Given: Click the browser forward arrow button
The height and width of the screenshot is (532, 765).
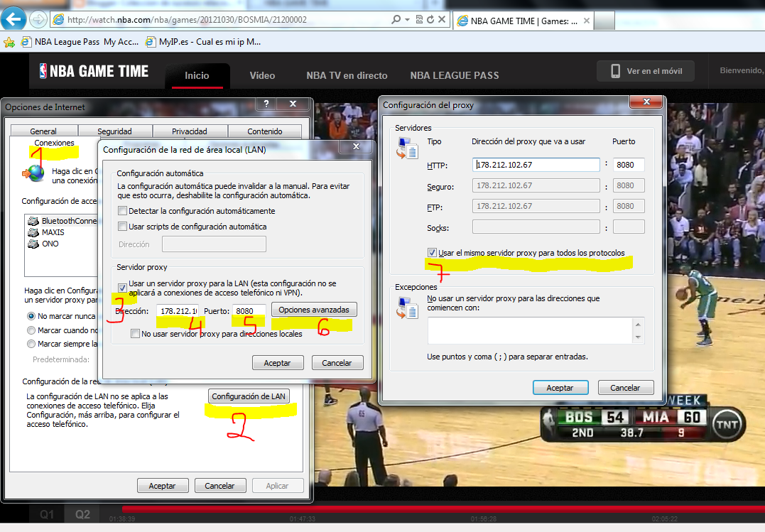Looking at the screenshot, I should pyautogui.click(x=38, y=19).
